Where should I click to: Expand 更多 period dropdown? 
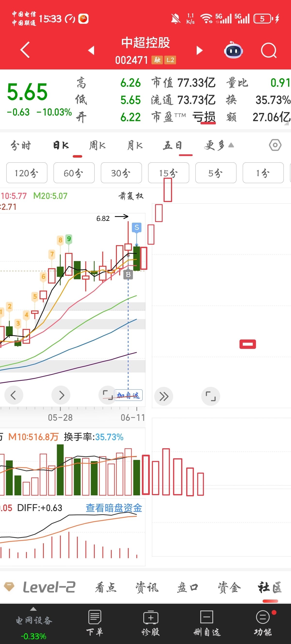[x=219, y=145]
